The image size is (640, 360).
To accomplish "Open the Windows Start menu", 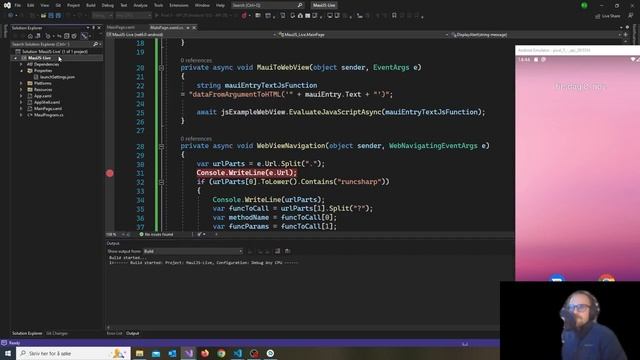I will (x=8, y=353).
